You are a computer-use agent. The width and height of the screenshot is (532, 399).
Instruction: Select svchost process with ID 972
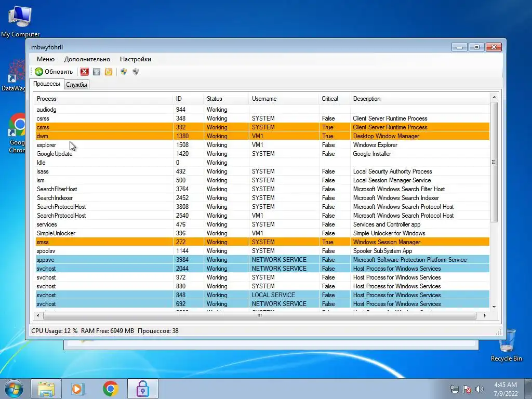click(x=262, y=277)
